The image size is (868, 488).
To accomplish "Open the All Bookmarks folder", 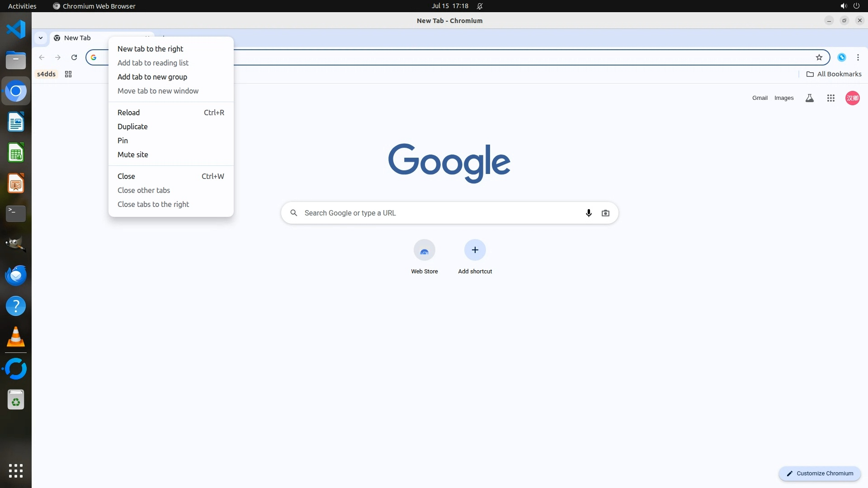I will 834,74.
